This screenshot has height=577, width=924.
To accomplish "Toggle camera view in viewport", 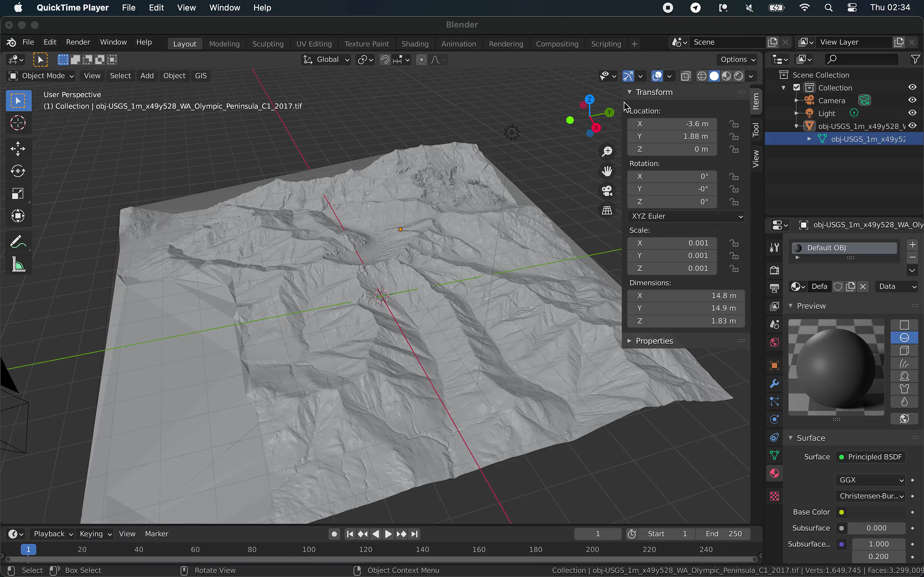I will (x=607, y=190).
